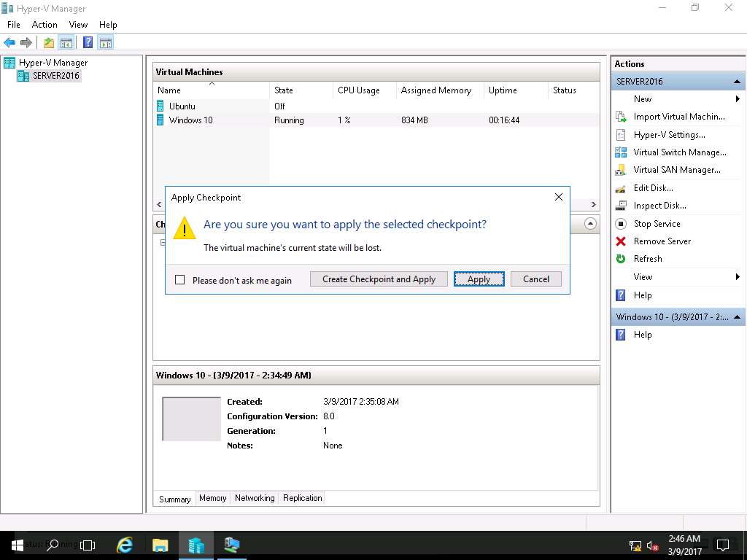Click the Virtual SAN Manager icon
Image resolution: width=747 pixels, height=560 pixels.
click(621, 170)
